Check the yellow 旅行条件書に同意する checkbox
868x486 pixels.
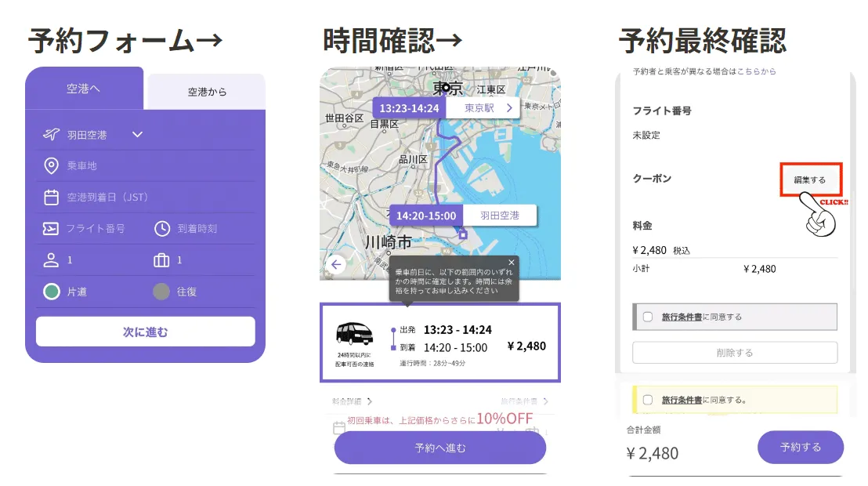coord(648,400)
